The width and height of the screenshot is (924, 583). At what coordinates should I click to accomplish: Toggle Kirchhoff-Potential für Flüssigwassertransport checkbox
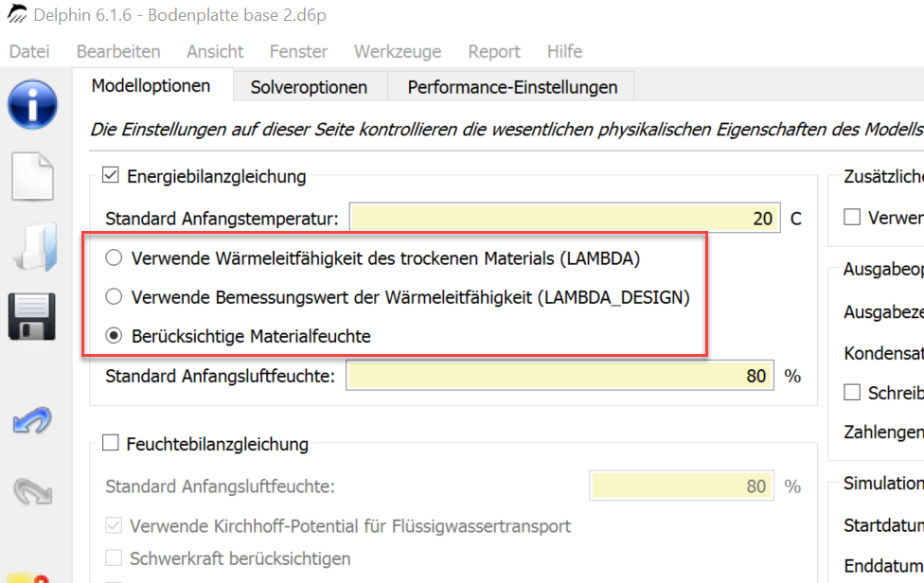coord(114,525)
